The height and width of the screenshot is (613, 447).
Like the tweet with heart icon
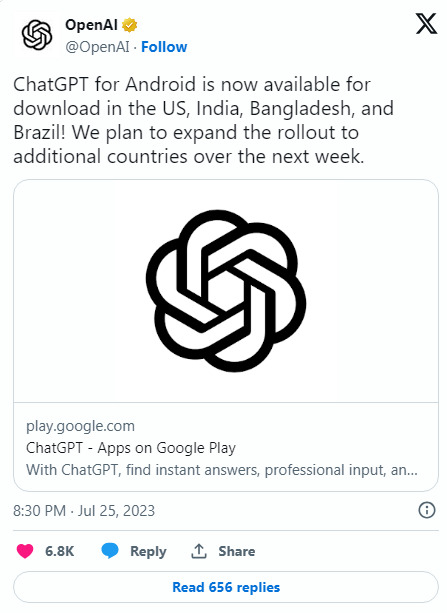(25, 551)
